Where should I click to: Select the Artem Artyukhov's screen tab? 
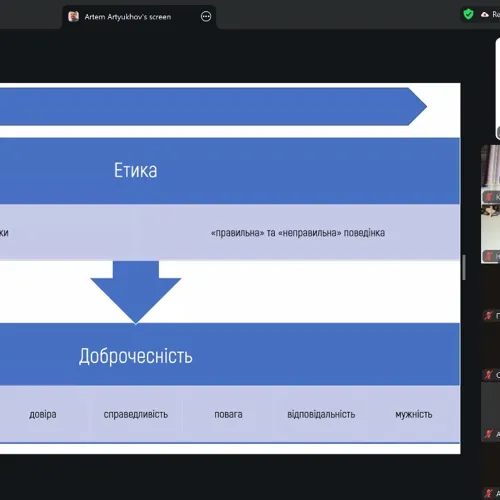point(139,17)
